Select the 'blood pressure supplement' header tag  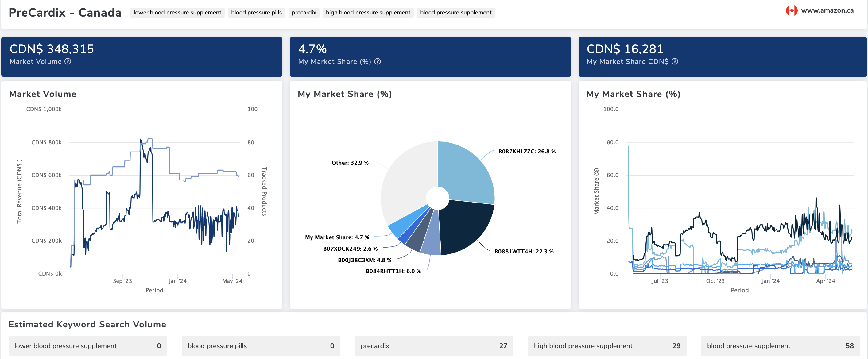tap(455, 13)
